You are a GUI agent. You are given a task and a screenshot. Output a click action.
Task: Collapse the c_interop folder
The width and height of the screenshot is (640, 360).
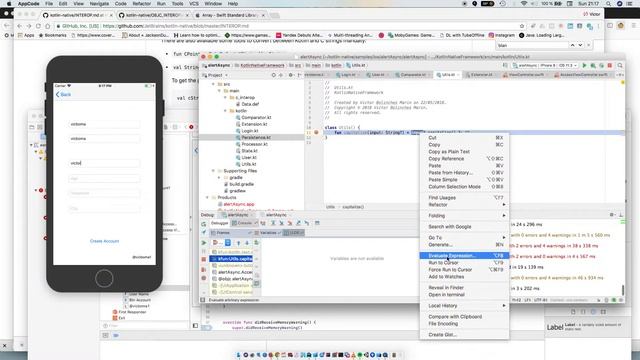225,98
